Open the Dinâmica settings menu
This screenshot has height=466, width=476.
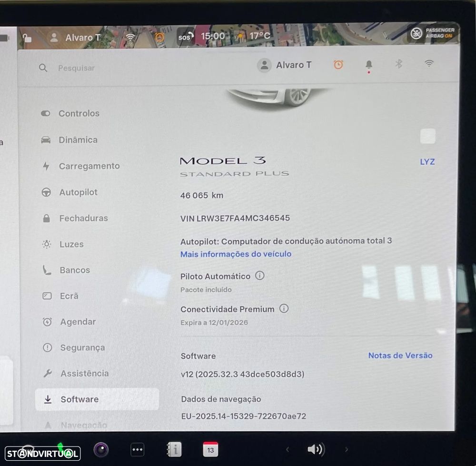[69, 140]
